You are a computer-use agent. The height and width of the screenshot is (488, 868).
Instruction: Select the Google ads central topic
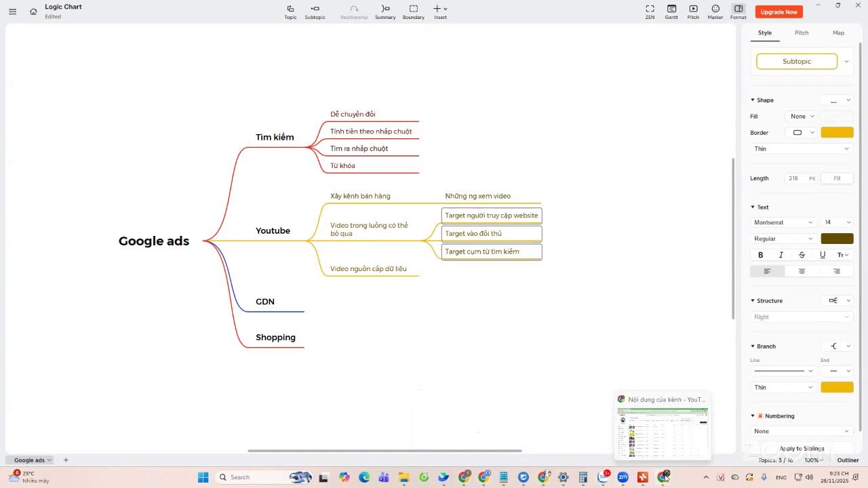[154, 241]
